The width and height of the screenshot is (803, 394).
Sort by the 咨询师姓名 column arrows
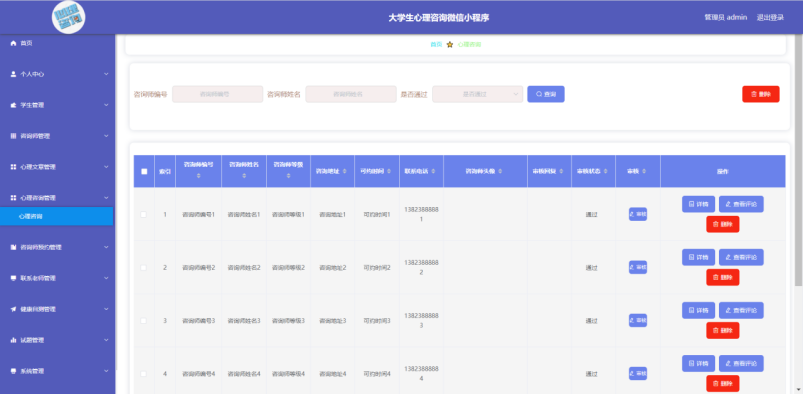point(244,176)
